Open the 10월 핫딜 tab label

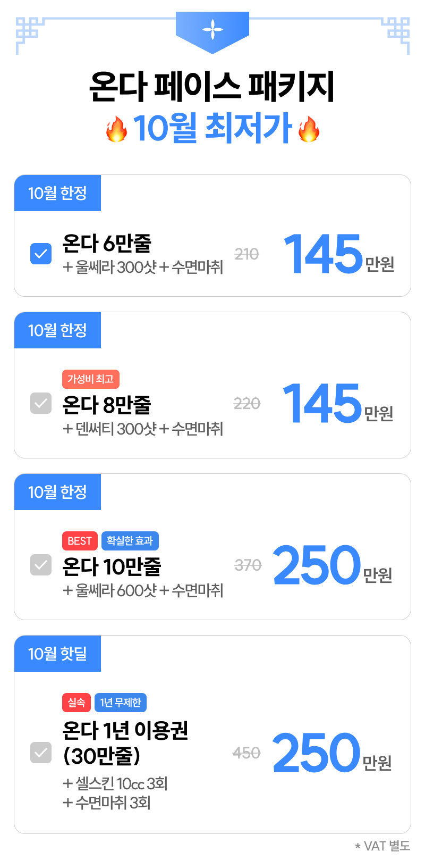coord(57,654)
